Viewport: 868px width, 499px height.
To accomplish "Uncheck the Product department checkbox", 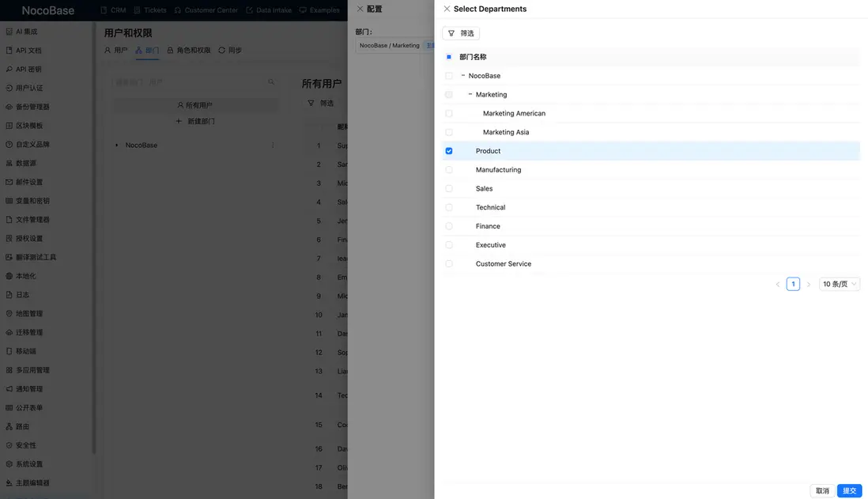I will 447,149.
